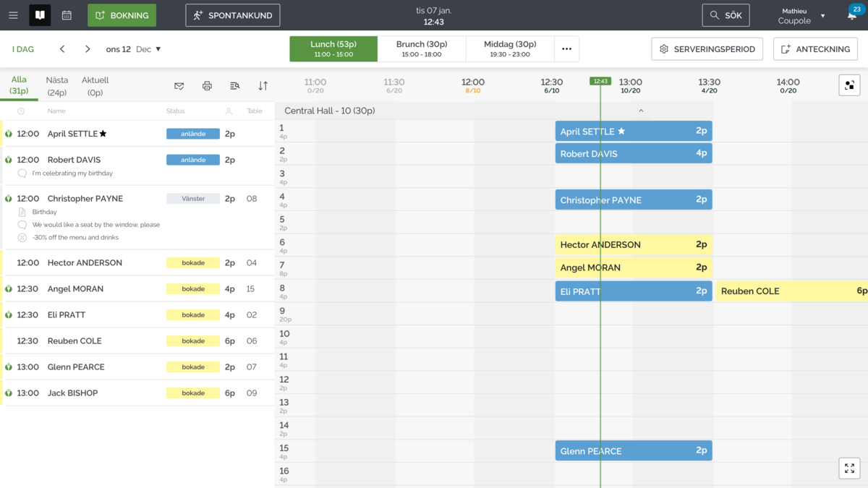
Task: Click the 13:30 time slot header
Action: (x=709, y=85)
